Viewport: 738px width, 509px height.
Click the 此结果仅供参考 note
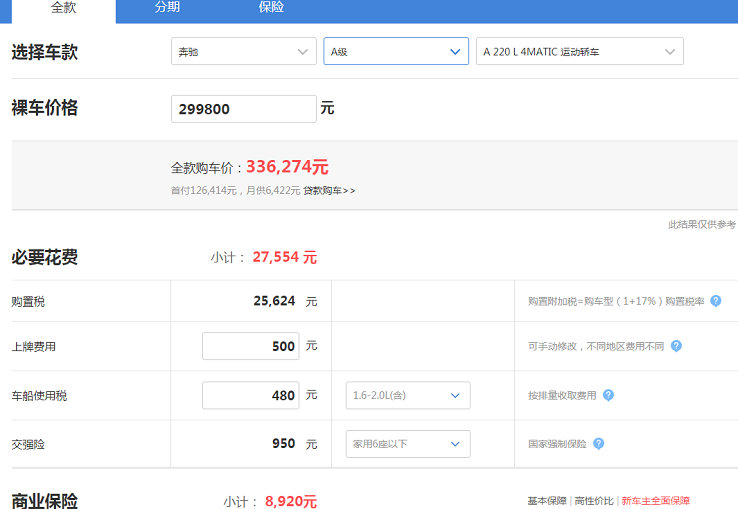tap(701, 225)
